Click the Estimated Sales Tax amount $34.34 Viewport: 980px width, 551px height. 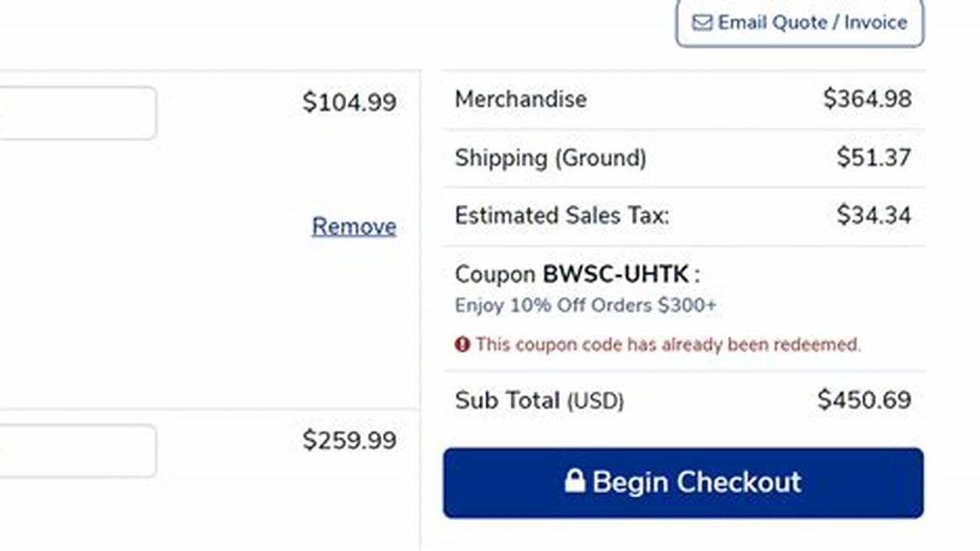coord(873,216)
